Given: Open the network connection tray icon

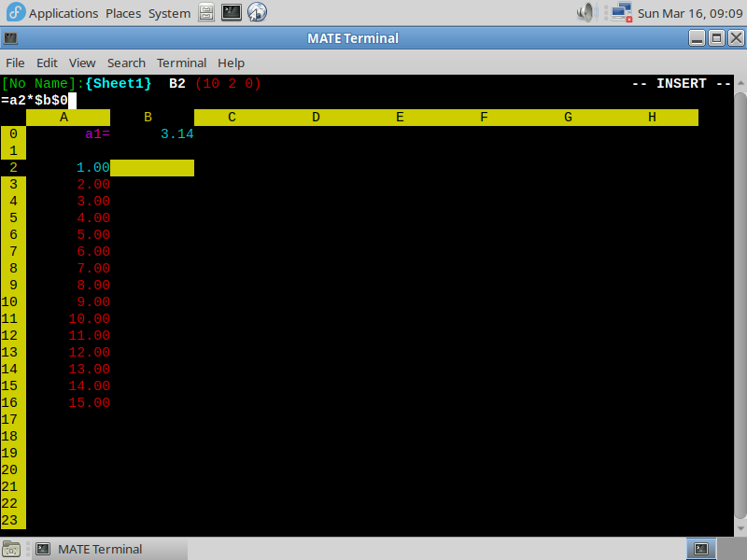Looking at the screenshot, I should point(619,13).
